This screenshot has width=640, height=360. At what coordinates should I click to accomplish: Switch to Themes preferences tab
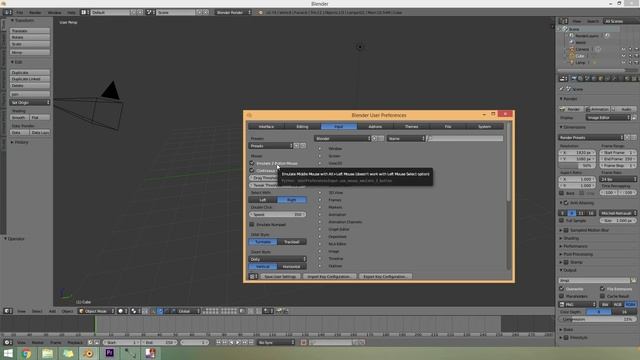[x=411, y=127]
